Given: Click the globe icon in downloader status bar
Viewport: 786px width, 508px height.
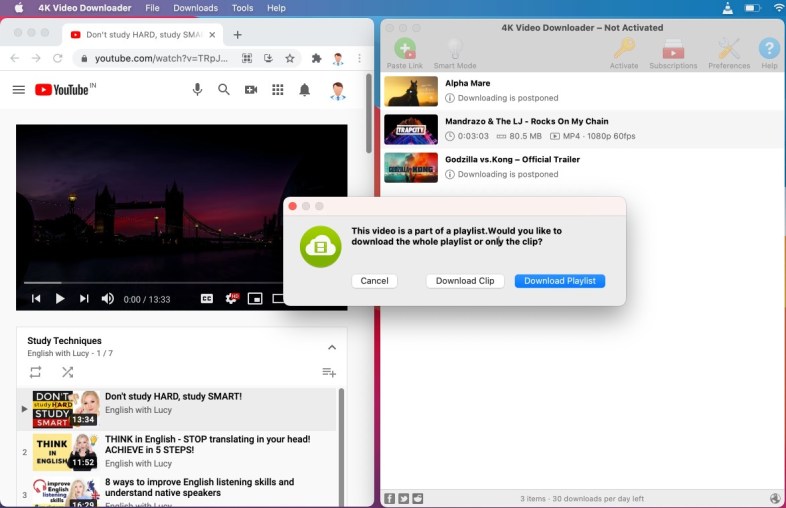Looking at the screenshot, I should point(775,498).
